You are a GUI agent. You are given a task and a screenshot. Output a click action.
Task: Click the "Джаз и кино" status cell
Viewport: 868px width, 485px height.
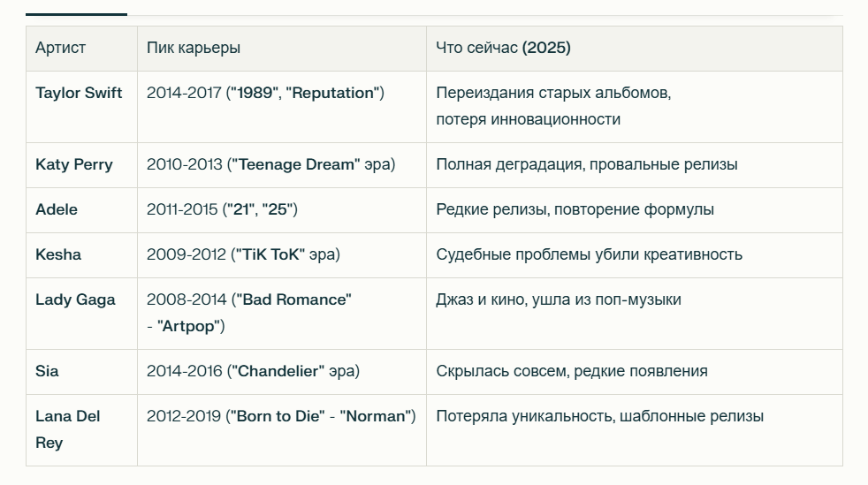point(558,299)
